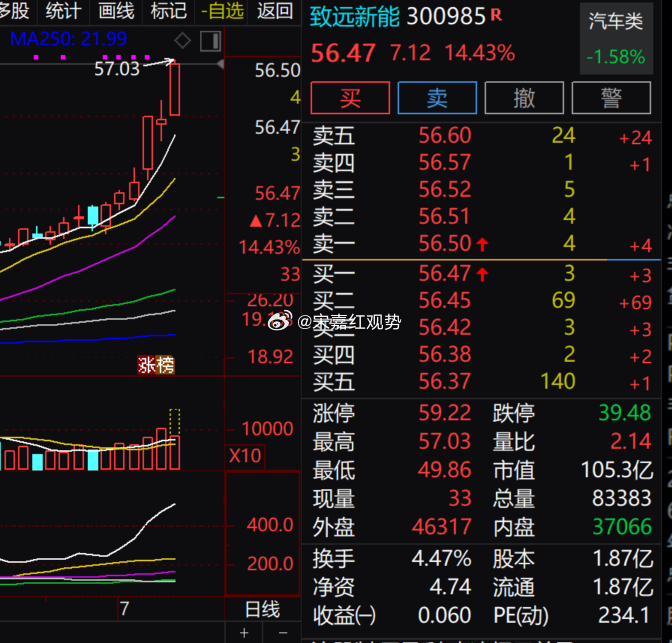Click the X10 volume scale label
Viewport: 672px width, 643px height.
tap(245, 456)
